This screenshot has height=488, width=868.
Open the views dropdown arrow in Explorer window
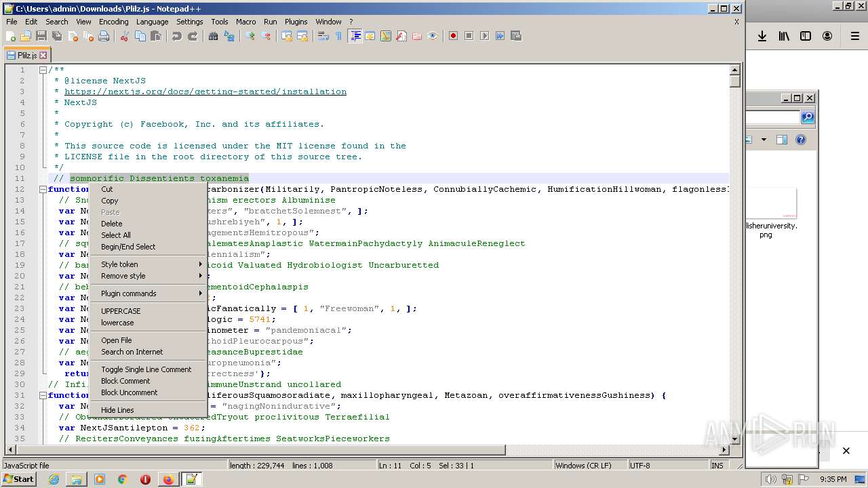[764, 140]
